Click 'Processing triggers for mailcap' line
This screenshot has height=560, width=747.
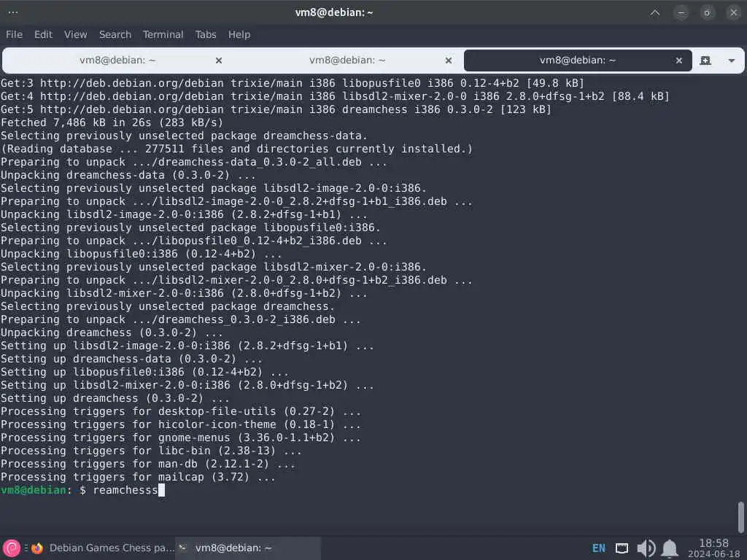tap(138, 477)
